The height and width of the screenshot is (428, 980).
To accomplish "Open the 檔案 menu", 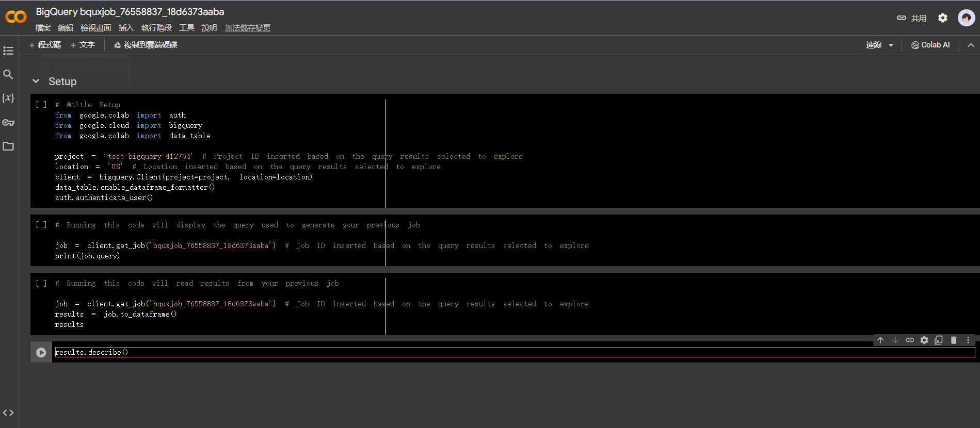I will coord(43,28).
